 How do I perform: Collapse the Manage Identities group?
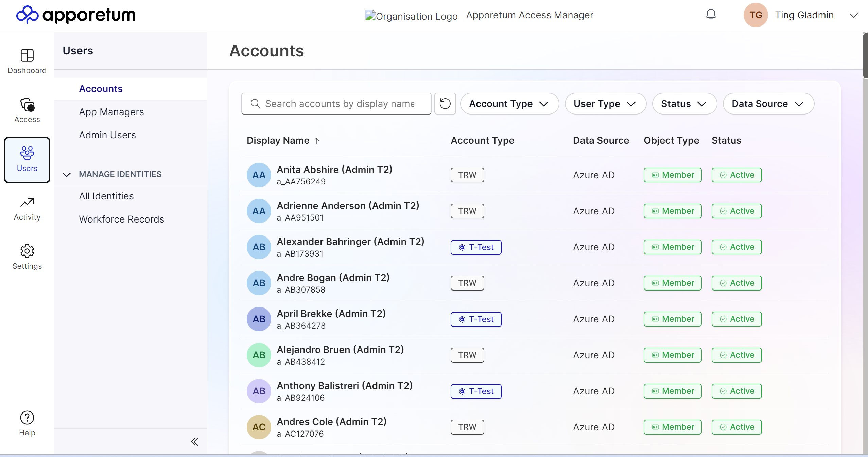67,174
